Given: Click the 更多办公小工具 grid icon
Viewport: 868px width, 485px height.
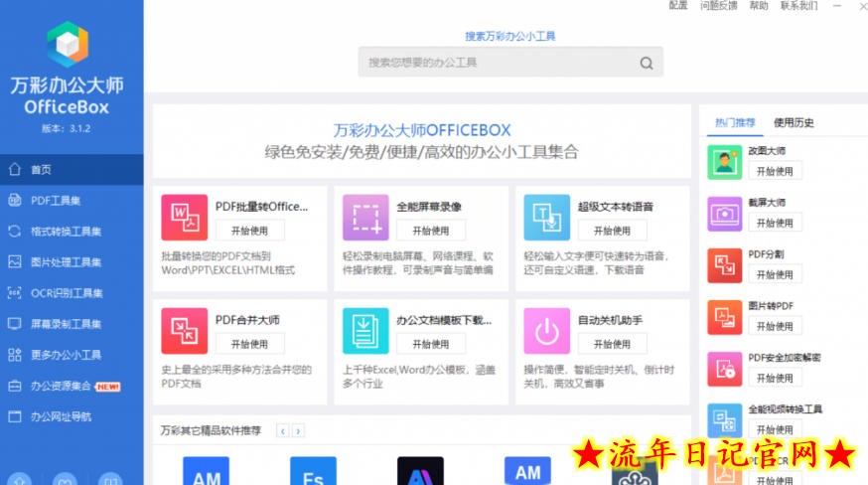Looking at the screenshot, I should [x=15, y=355].
